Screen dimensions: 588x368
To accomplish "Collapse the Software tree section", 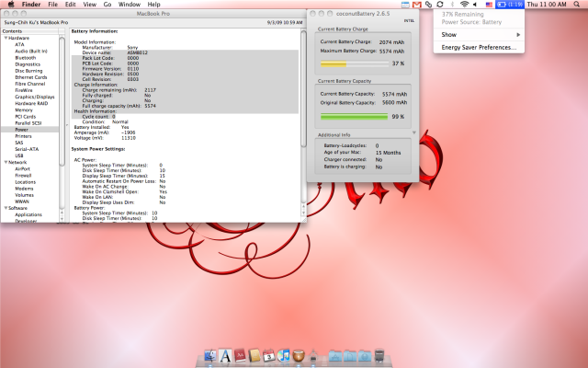I will point(6,208).
